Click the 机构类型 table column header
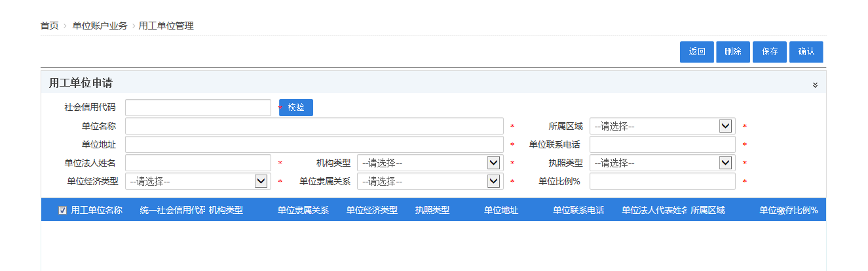 click(x=226, y=210)
